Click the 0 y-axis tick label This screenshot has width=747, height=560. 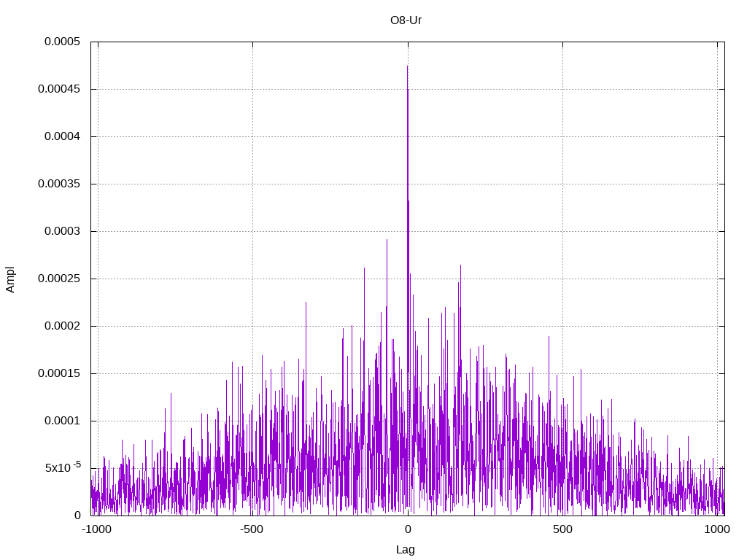pos(77,516)
